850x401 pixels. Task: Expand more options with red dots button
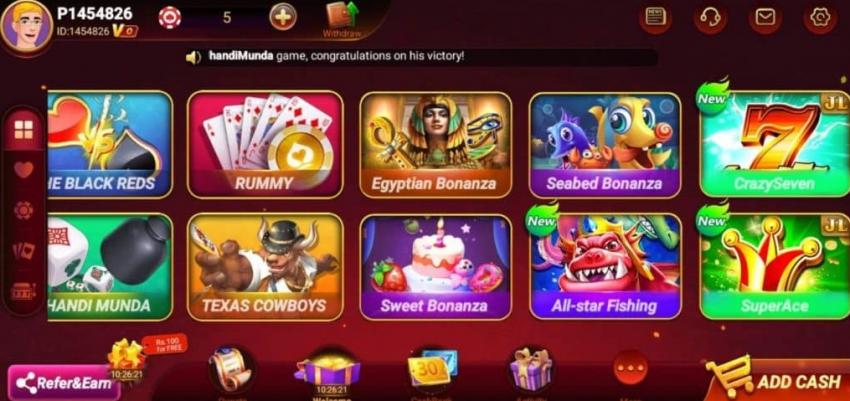[x=630, y=367]
